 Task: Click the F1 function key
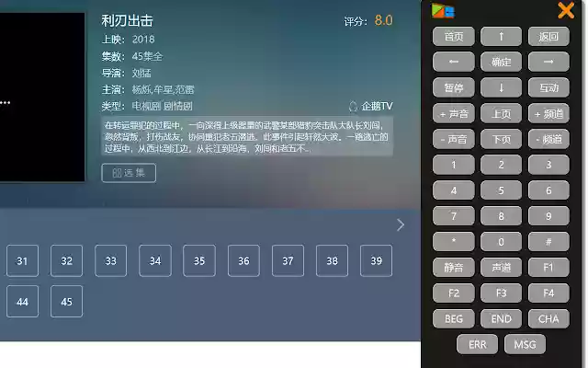(x=548, y=268)
